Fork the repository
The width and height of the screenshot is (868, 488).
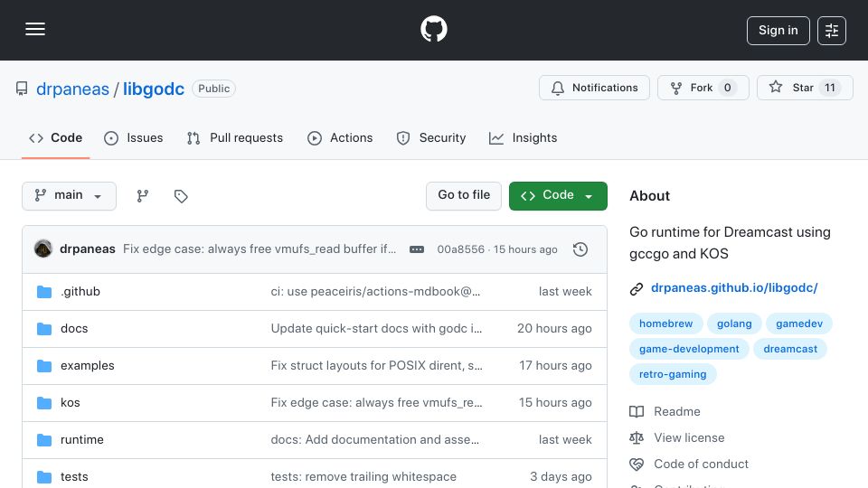click(x=703, y=88)
